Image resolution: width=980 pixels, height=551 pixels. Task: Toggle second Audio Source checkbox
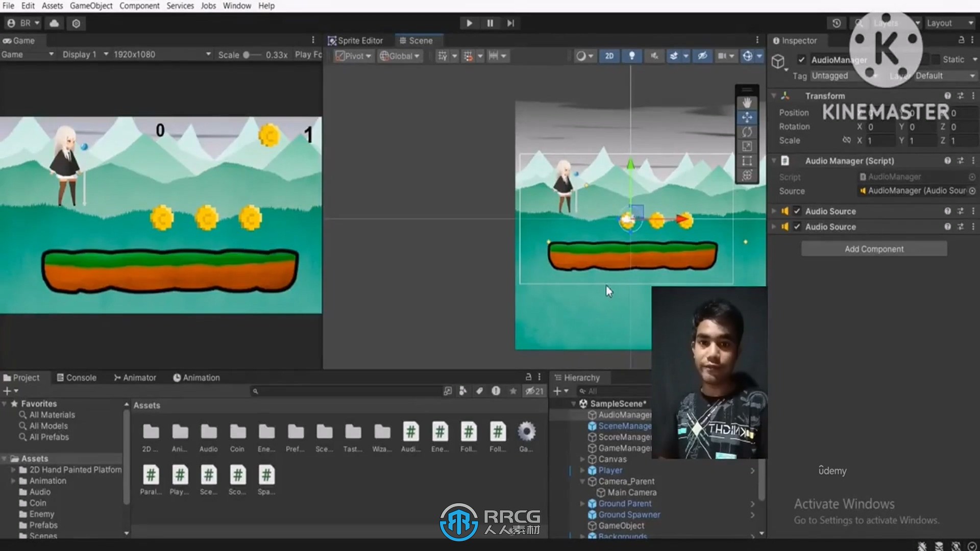[798, 227]
